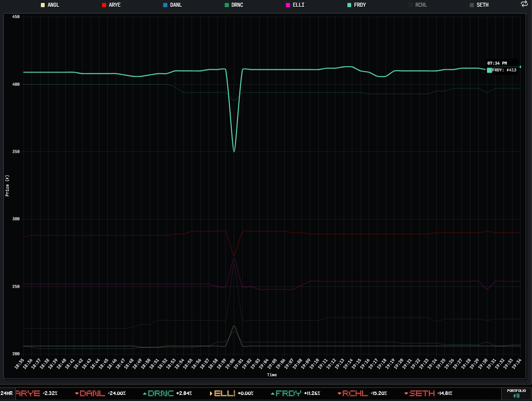The height and width of the screenshot is (401, 532).
Task: Show the SETH series via its legend label
Action: click(x=482, y=5)
